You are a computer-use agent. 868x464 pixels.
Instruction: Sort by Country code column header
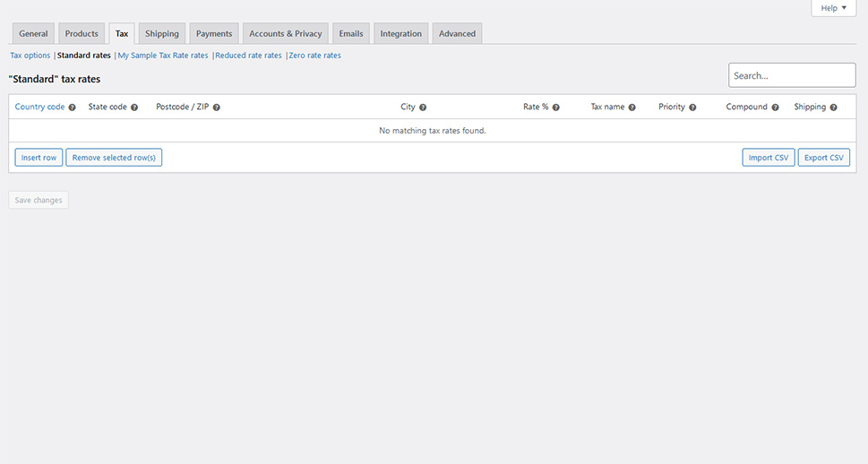(x=39, y=107)
